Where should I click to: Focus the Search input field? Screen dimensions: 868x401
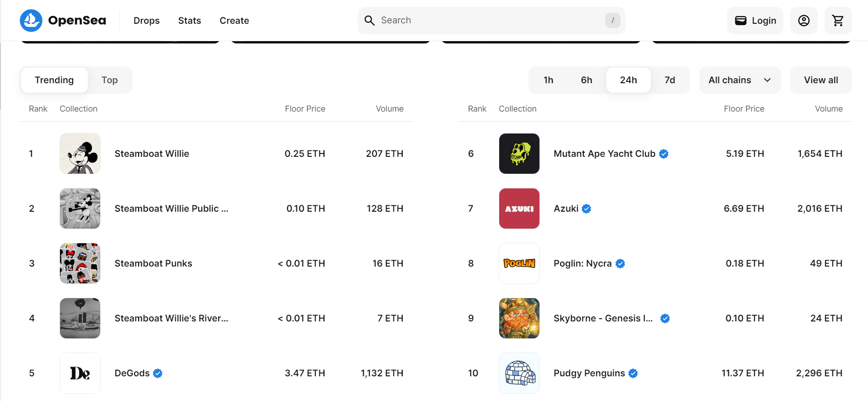pyautogui.click(x=490, y=21)
